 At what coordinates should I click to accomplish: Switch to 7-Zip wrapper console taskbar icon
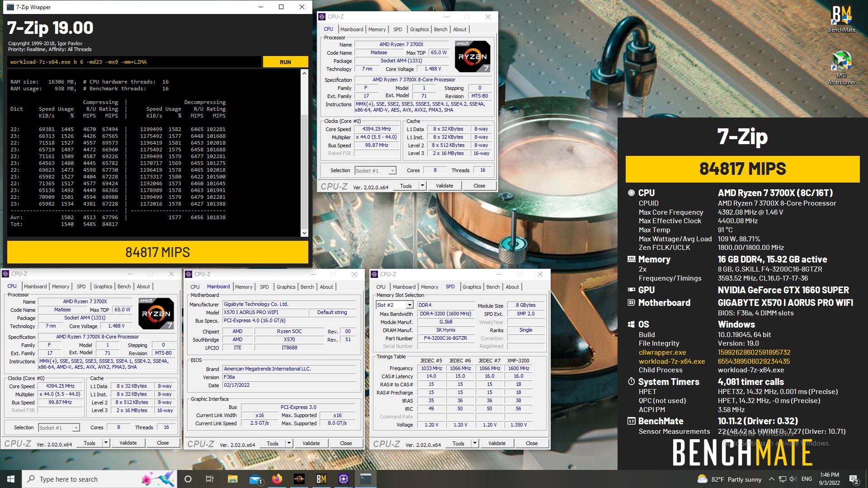pos(366,479)
